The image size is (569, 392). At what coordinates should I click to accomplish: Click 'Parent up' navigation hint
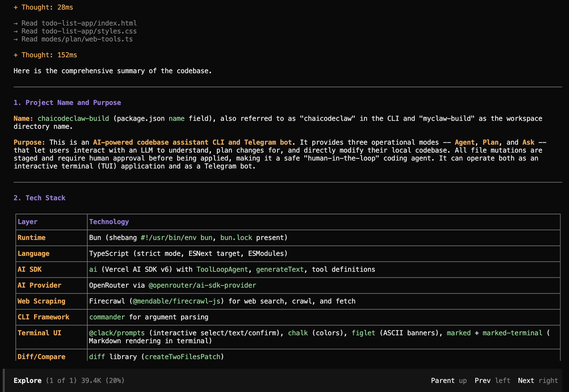point(449,381)
